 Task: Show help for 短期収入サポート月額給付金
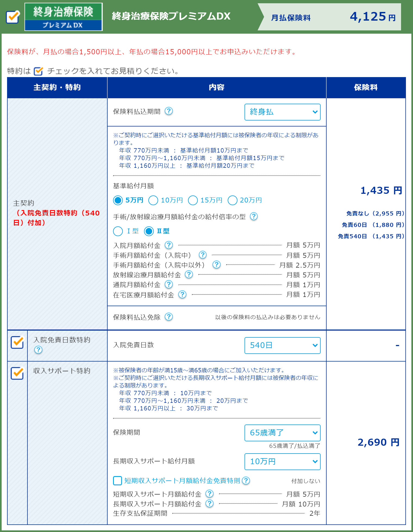coord(209,494)
